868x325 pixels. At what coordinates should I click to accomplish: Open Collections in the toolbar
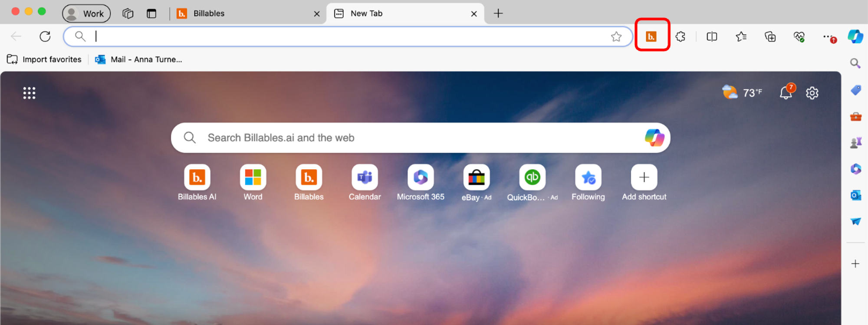[x=770, y=36]
